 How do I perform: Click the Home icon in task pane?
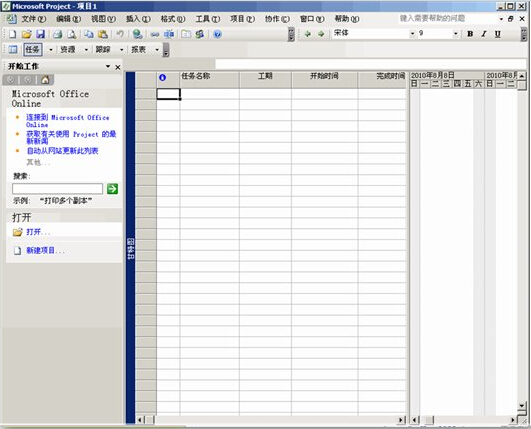[45, 80]
